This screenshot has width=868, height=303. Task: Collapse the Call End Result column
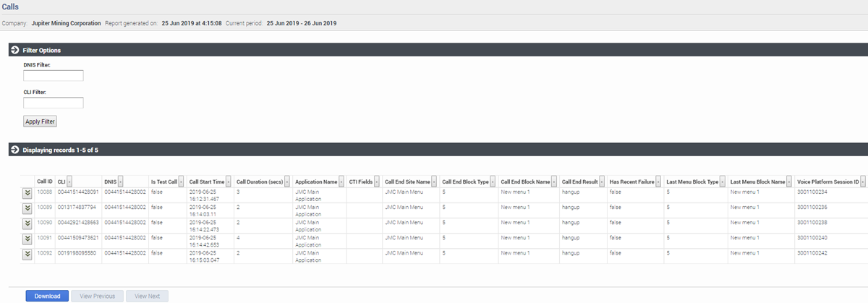(x=602, y=182)
